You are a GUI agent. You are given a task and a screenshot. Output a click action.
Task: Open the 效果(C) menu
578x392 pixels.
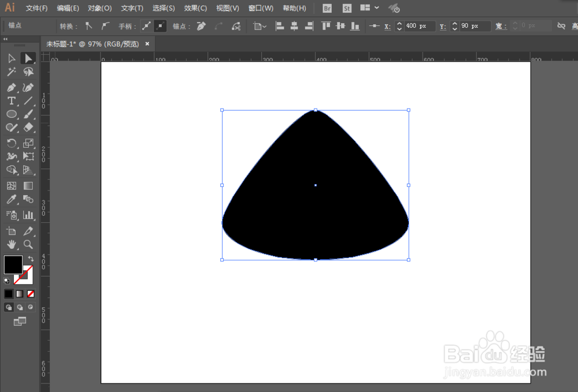195,8
